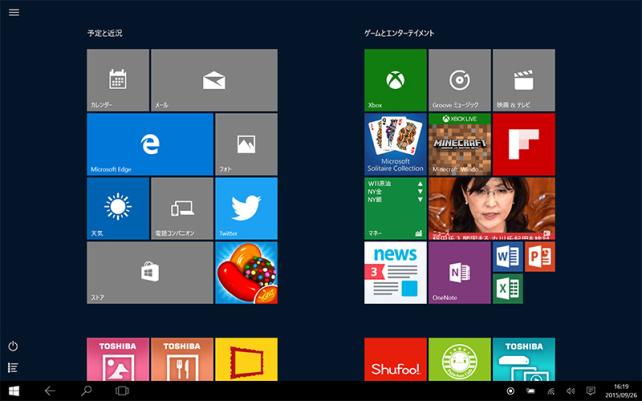Open the teal TOSHIBA media tile

coord(524,359)
